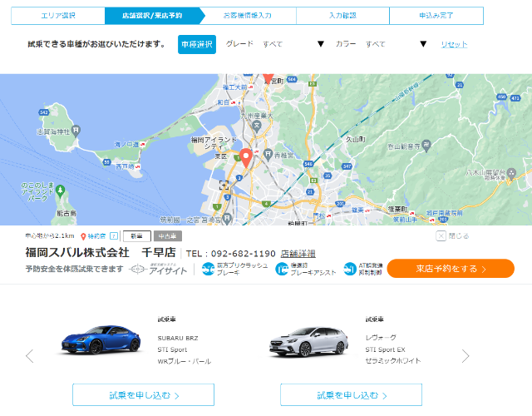
Task: Click the AT誤発進抑制制御 icon
Action: (x=350, y=269)
